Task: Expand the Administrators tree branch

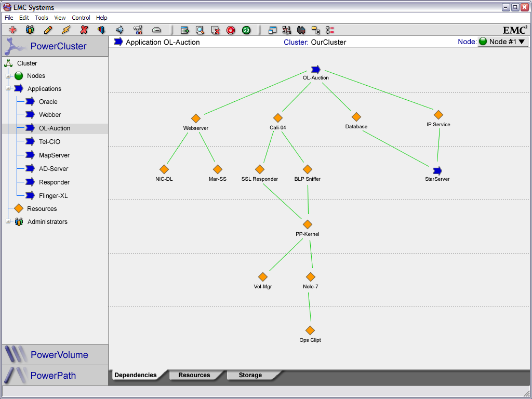Action: point(8,221)
